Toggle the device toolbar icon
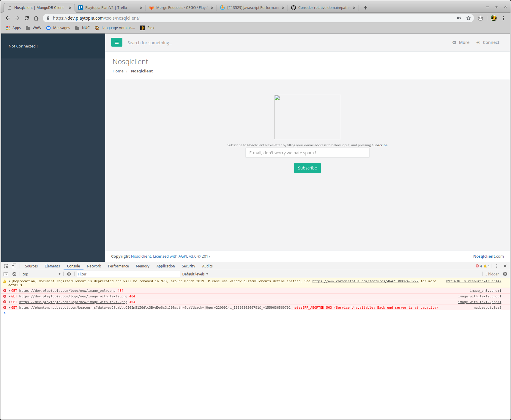Screen dimensions: 511x420 click(x=14, y=266)
